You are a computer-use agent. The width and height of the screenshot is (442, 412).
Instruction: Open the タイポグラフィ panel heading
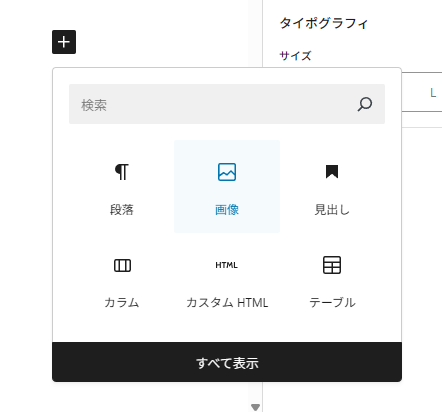323,23
